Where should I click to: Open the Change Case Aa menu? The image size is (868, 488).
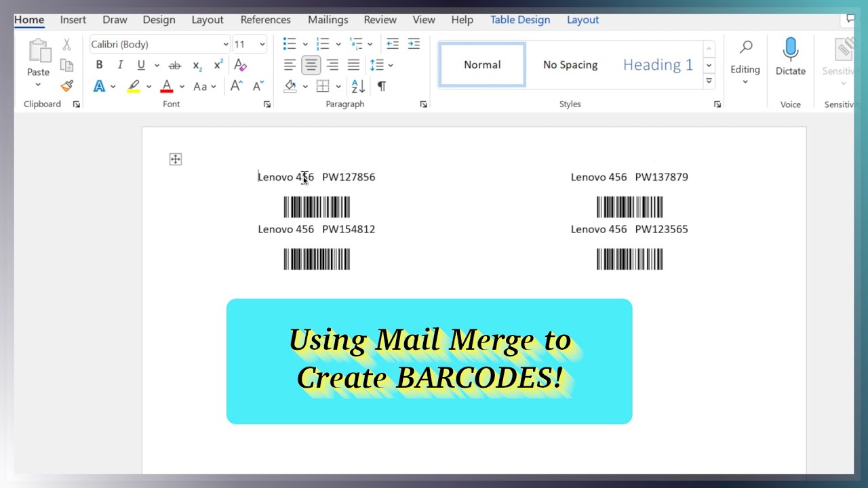pyautogui.click(x=204, y=86)
